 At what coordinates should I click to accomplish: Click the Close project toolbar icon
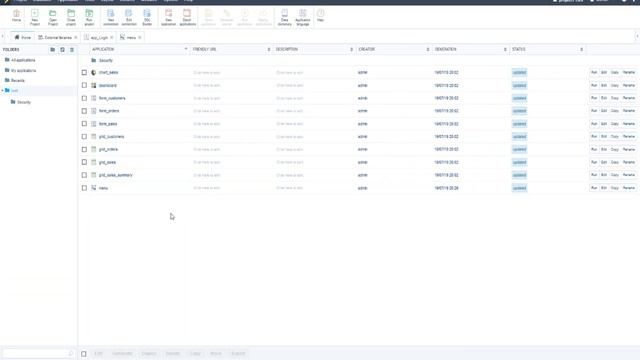pos(71,17)
